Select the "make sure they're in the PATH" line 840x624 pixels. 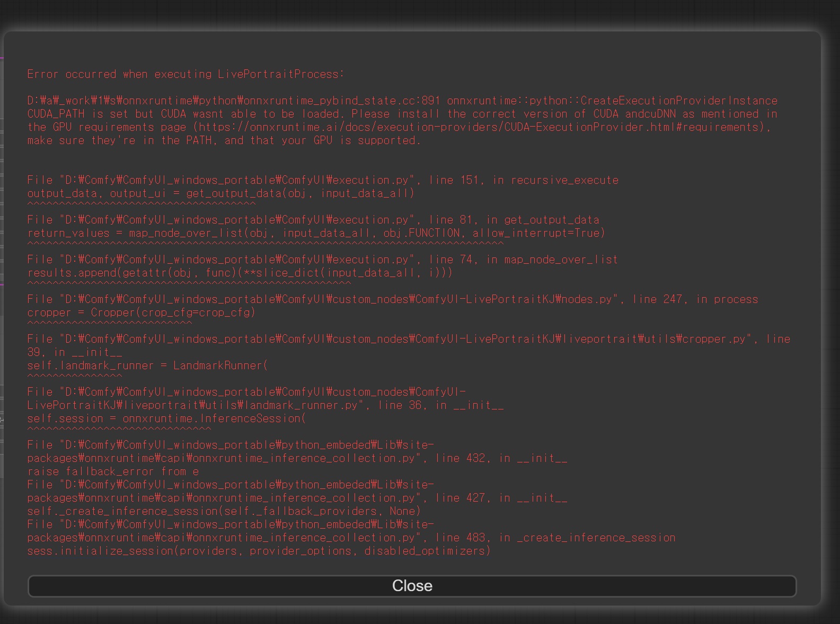click(224, 140)
